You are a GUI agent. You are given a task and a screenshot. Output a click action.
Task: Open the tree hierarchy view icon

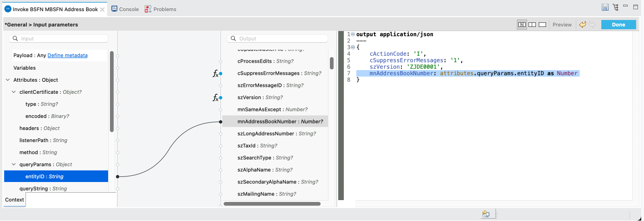(x=616, y=7)
